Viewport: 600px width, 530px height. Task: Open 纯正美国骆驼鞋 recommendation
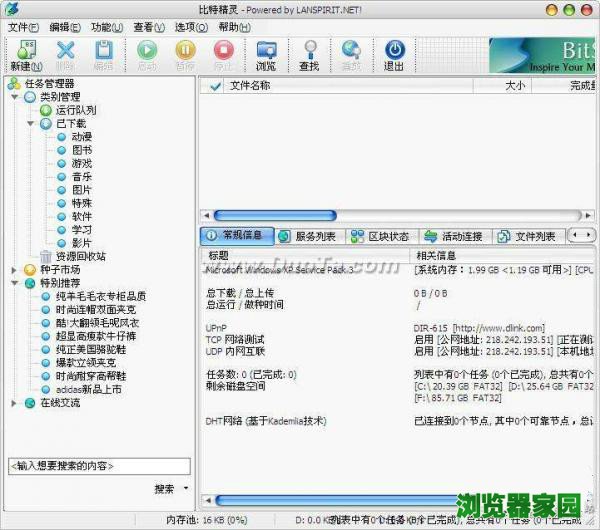[x=91, y=349]
